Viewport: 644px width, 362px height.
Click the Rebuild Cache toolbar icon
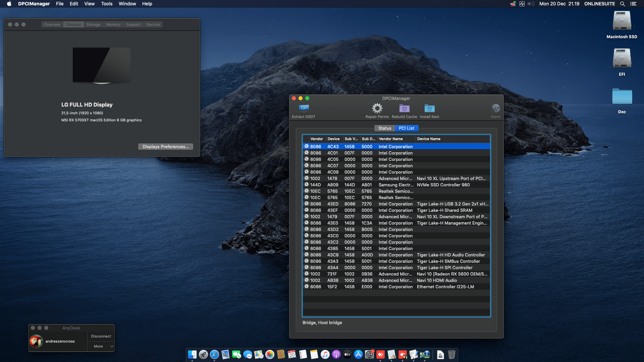coord(404,109)
